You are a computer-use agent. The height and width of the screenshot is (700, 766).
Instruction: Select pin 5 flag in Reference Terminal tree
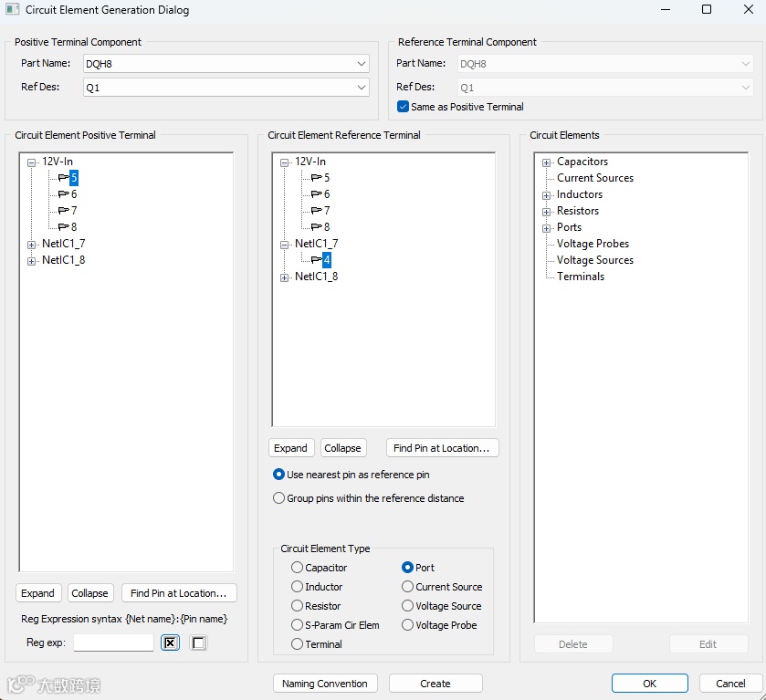[x=320, y=178]
